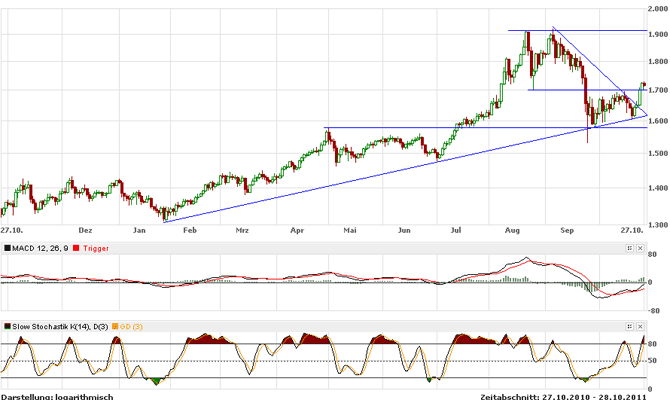Click the black MACD legend square
The width and height of the screenshot is (670, 400).
tap(6, 247)
